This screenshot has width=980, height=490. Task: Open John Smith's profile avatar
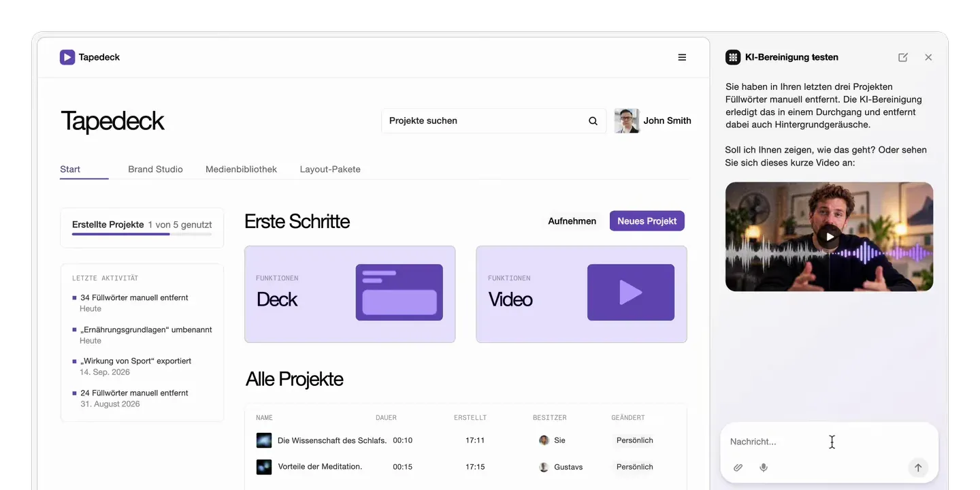pos(626,120)
